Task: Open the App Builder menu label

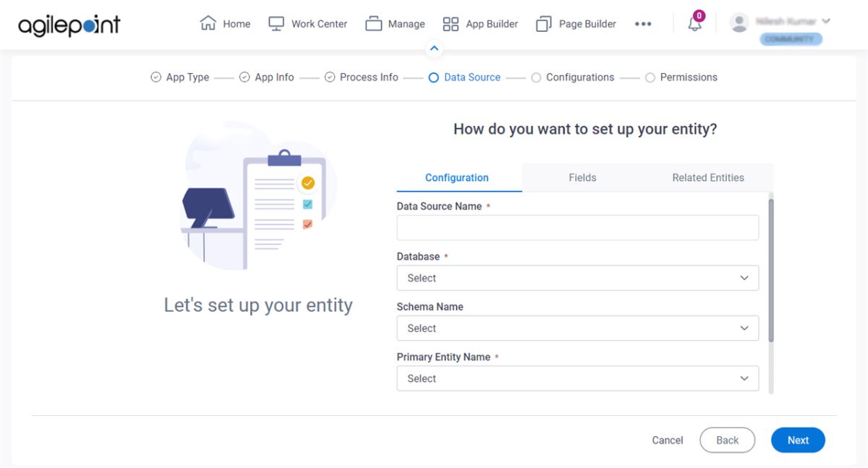Action: pyautogui.click(x=492, y=24)
